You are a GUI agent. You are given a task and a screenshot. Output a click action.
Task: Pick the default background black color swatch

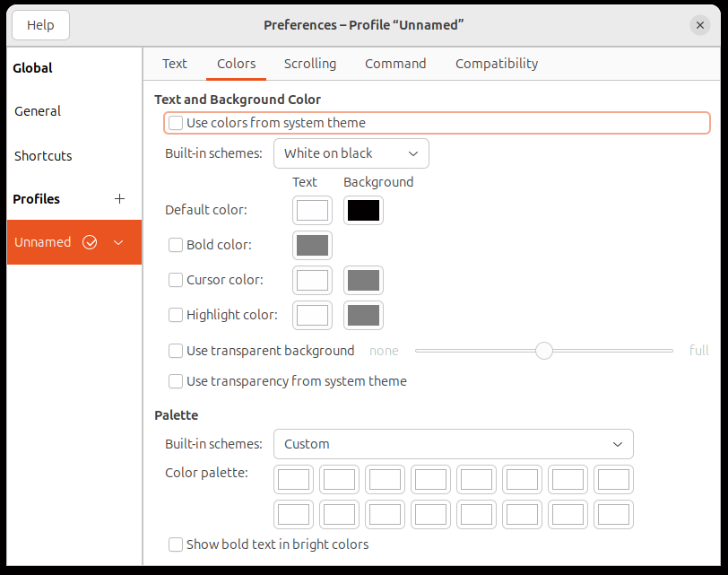[x=363, y=211]
